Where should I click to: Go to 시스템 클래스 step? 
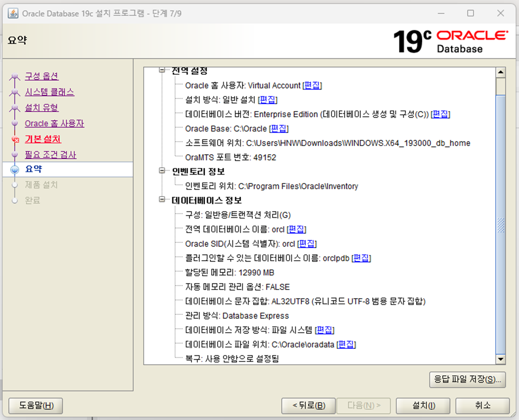point(49,92)
